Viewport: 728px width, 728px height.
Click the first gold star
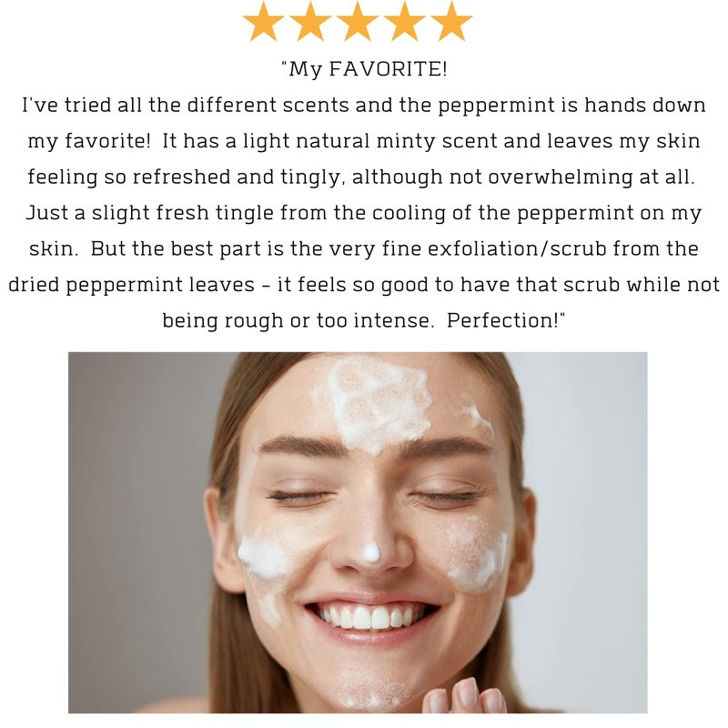pos(263,21)
